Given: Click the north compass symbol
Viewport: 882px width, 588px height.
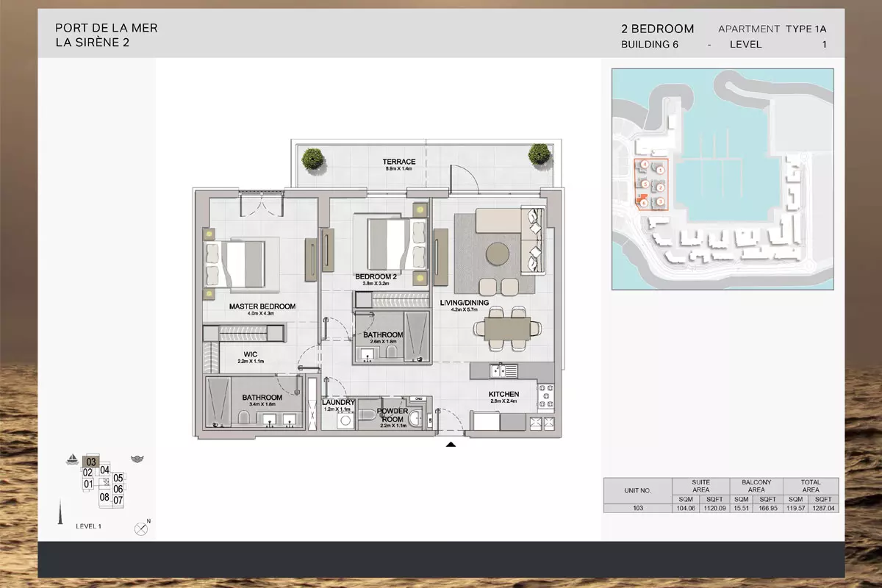Looking at the screenshot, I should 140,528.
